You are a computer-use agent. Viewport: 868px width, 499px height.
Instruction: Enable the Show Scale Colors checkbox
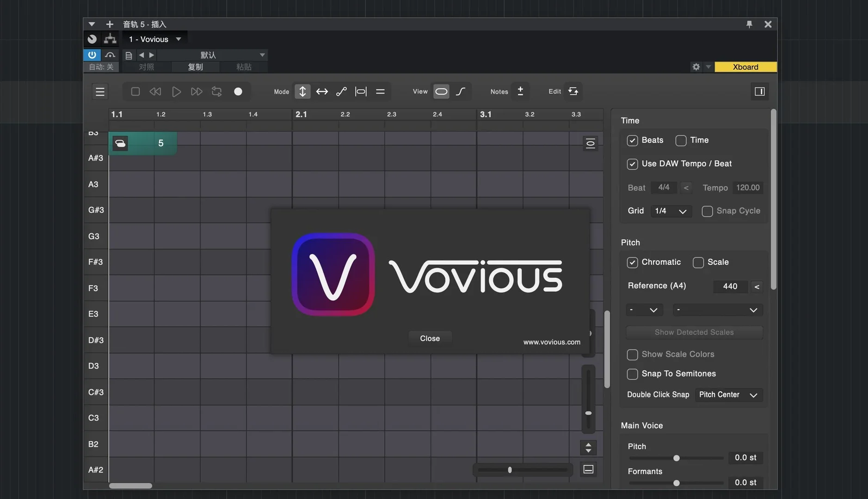click(x=632, y=354)
